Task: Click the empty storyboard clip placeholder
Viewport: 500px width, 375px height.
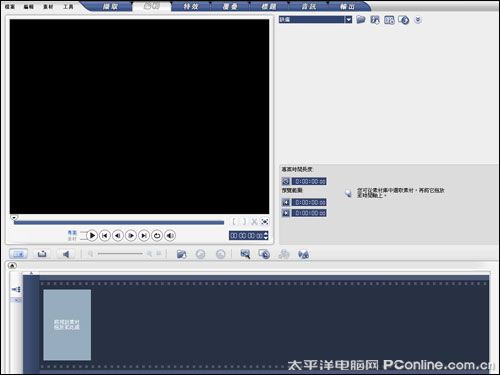Action: tap(67, 325)
